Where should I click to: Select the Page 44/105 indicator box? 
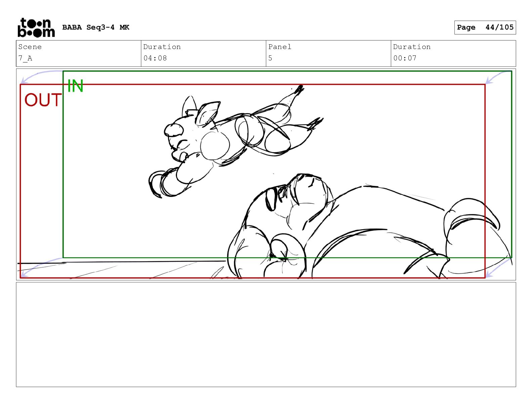point(485,28)
